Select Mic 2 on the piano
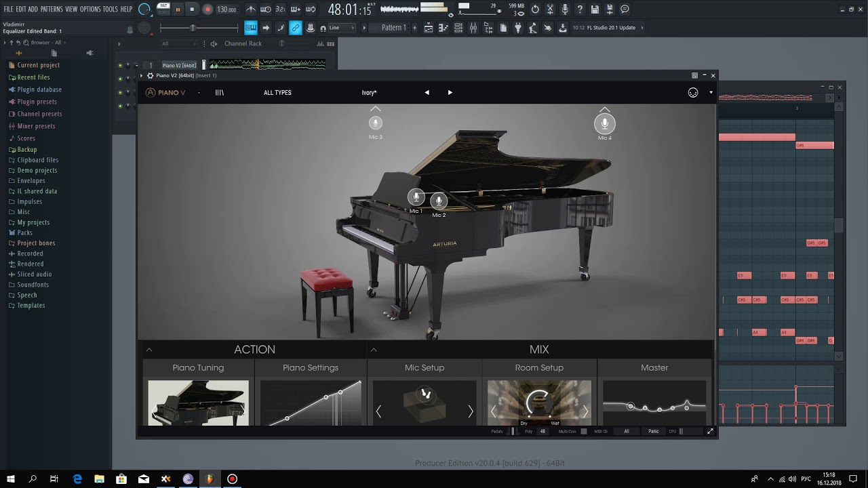 click(x=439, y=201)
